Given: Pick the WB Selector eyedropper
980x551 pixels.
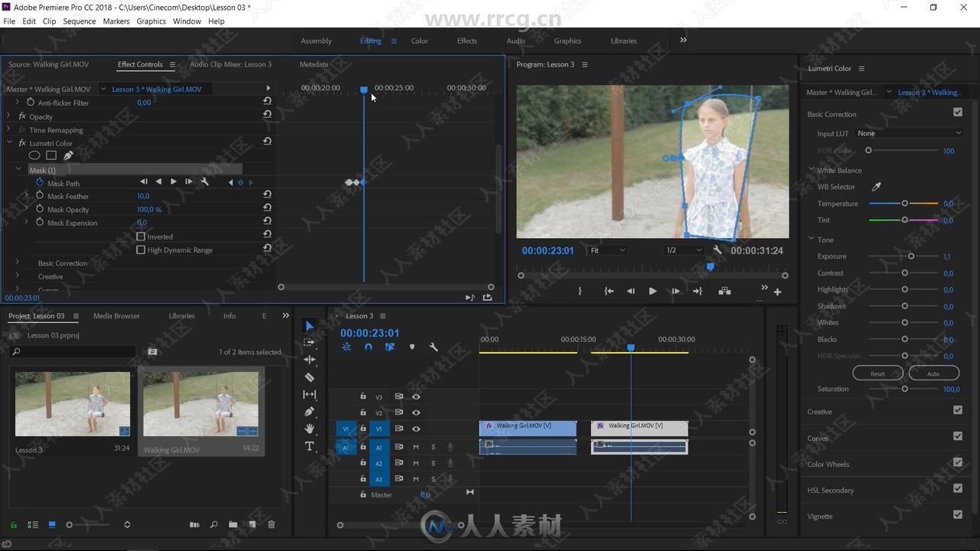Looking at the screenshot, I should click(x=877, y=187).
